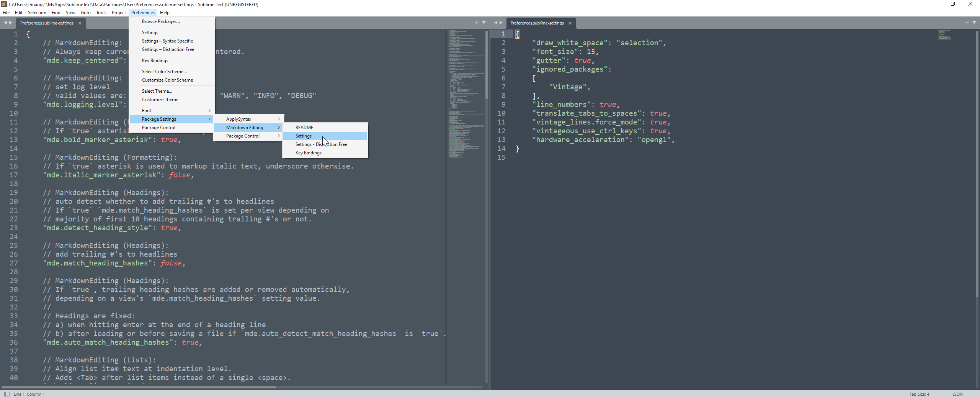Click right tab-navigation arrow in left pane
This screenshot has height=398, width=980.
click(x=11, y=23)
